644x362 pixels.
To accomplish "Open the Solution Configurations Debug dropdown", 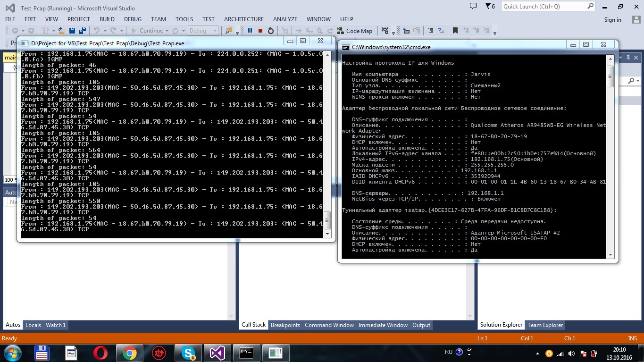I will pyautogui.click(x=203, y=31).
